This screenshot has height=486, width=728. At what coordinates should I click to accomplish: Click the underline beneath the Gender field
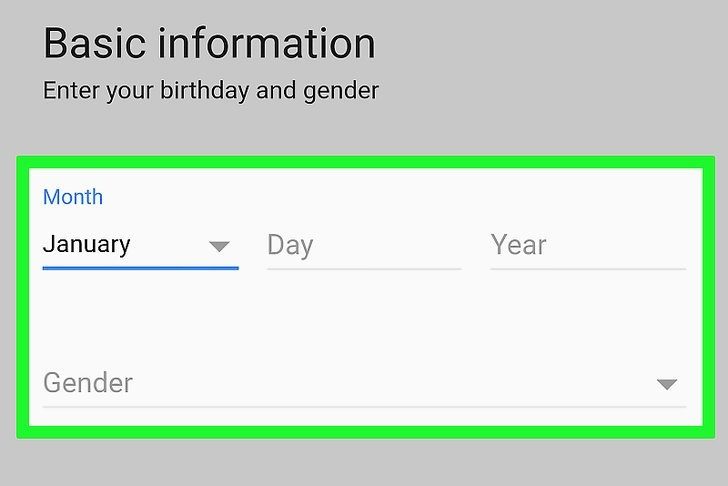pos(364,407)
